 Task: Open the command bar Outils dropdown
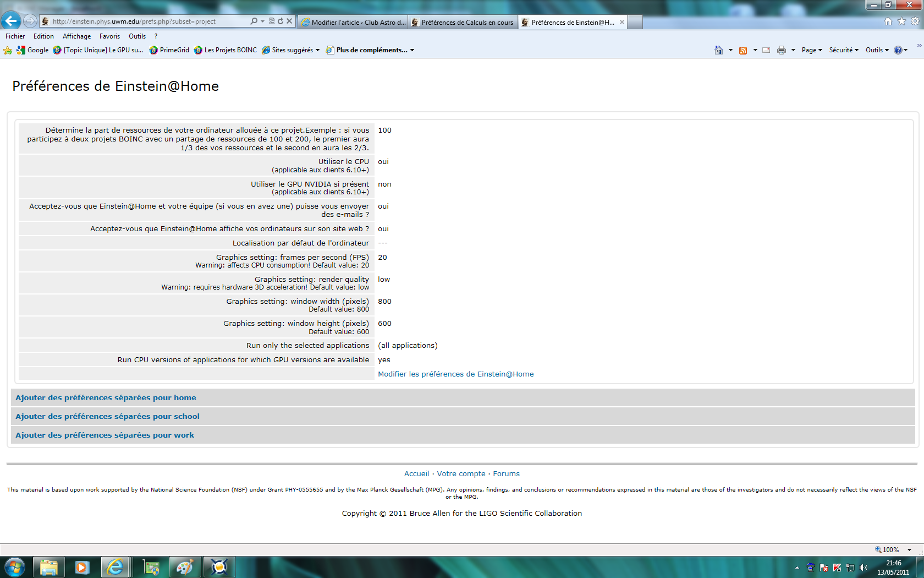tap(877, 50)
